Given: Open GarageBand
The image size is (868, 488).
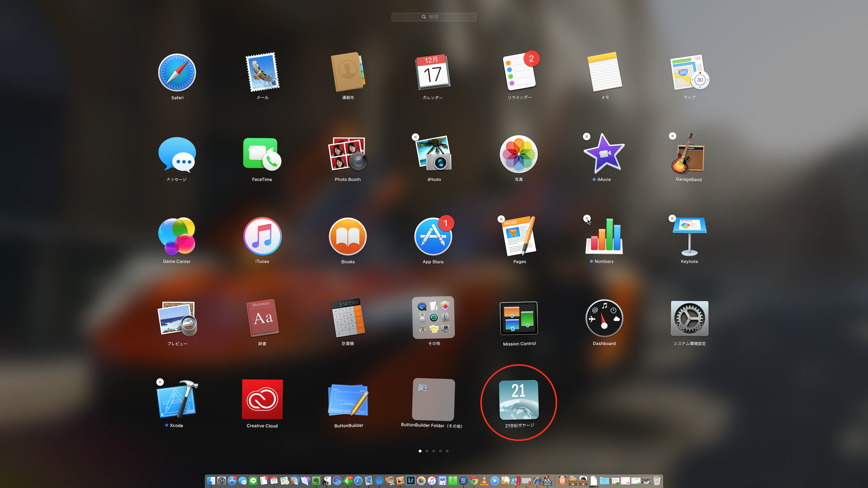Looking at the screenshot, I should (x=689, y=154).
